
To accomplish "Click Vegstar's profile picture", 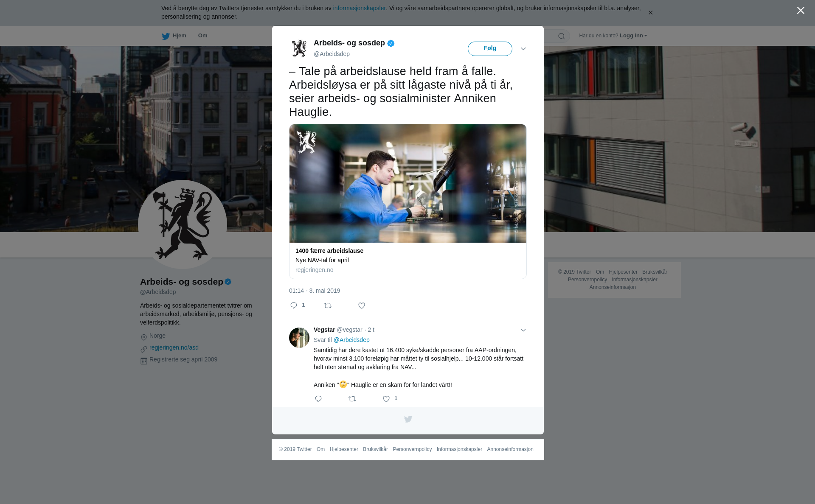I will 299,338.
